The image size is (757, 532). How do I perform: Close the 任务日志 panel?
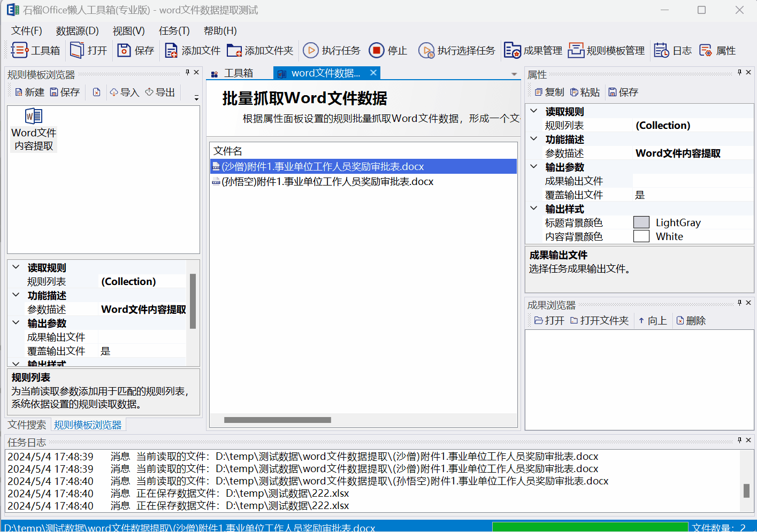[748, 440]
